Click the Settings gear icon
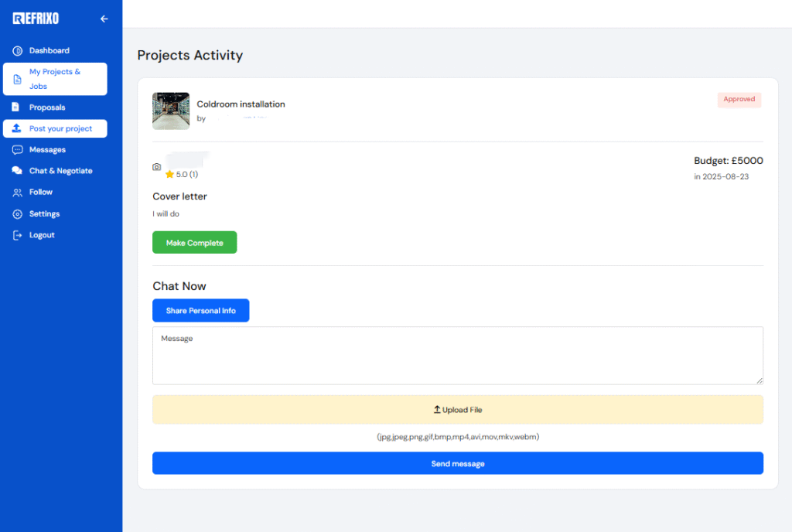The height and width of the screenshot is (532, 792). (x=17, y=214)
